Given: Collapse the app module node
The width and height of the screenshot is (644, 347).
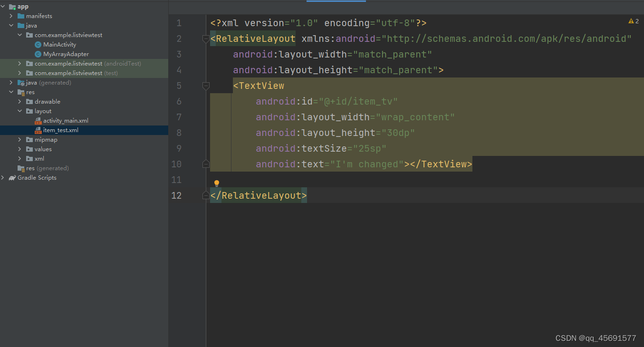Looking at the screenshot, I should (x=3, y=7).
